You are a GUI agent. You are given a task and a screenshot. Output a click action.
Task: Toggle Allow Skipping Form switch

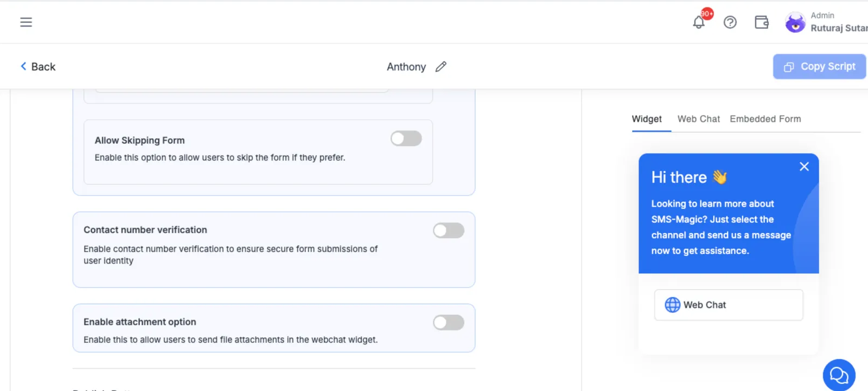coord(406,138)
